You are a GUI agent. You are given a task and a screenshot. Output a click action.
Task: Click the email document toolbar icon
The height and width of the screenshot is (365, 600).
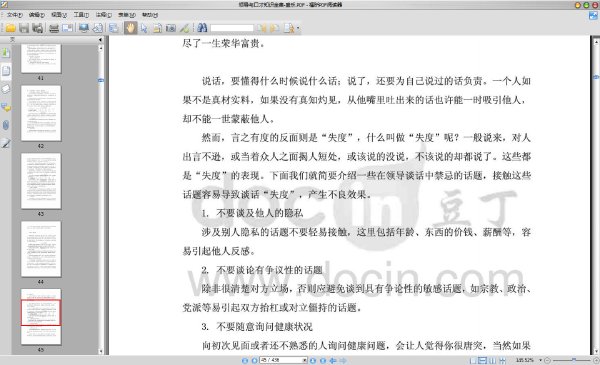pyautogui.click(x=68, y=28)
